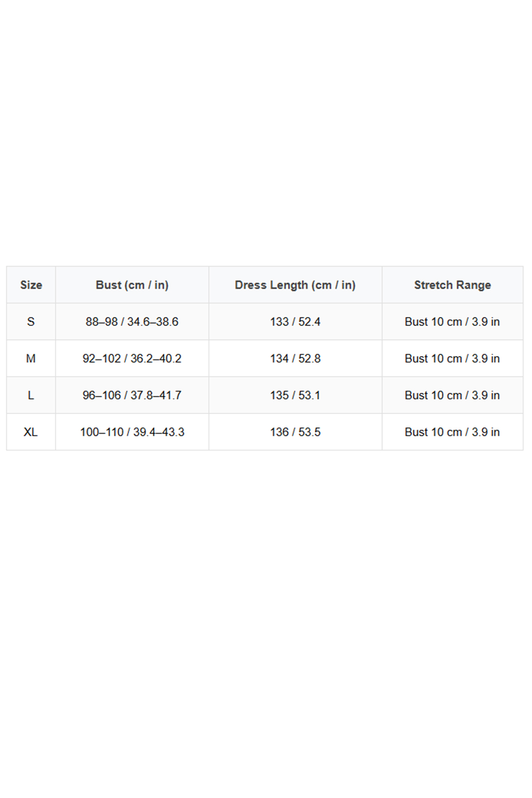Click the stretch range cell in S row
Screen dimensions: 532x798
coord(452,322)
